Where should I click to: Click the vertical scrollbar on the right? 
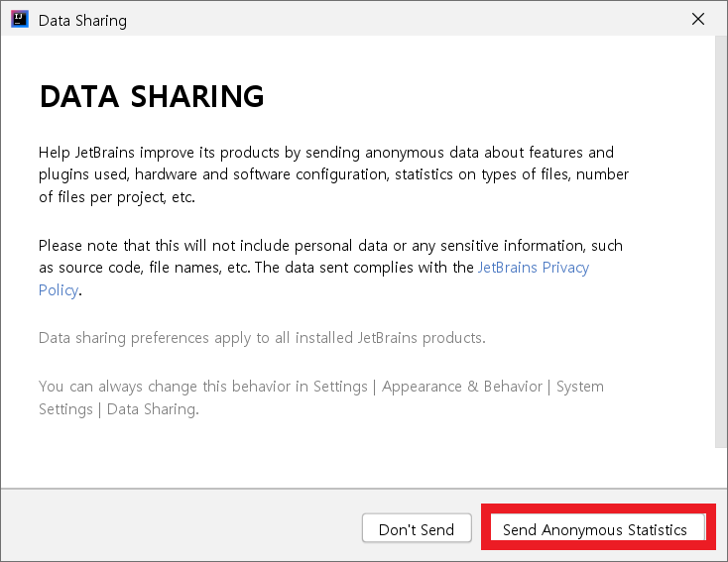pyautogui.click(x=721, y=241)
